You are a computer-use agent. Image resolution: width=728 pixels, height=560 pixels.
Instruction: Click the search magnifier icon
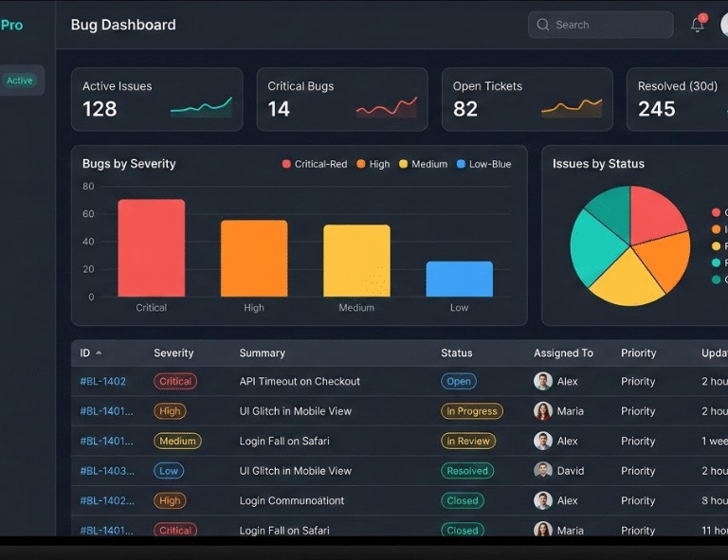tap(543, 26)
